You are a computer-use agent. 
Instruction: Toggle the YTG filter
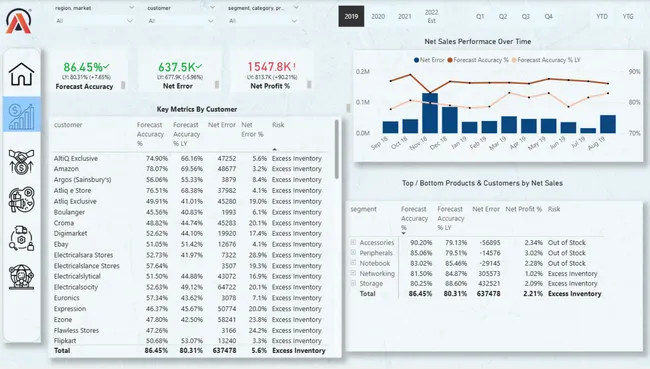[x=628, y=17]
